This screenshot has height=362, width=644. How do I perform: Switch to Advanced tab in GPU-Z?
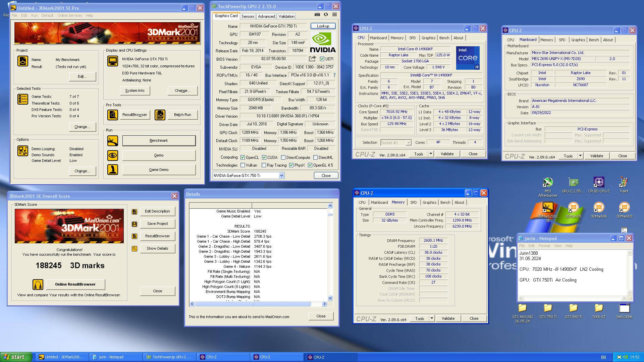266,16
